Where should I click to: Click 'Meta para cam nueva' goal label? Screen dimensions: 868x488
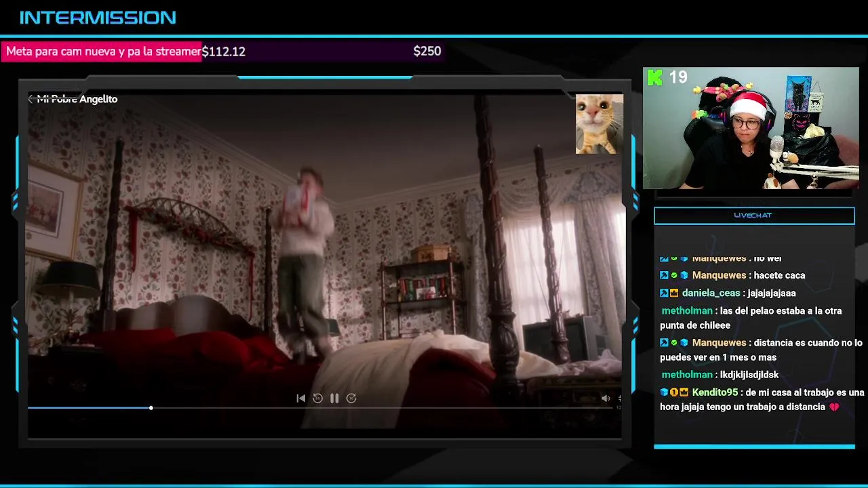(x=104, y=52)
